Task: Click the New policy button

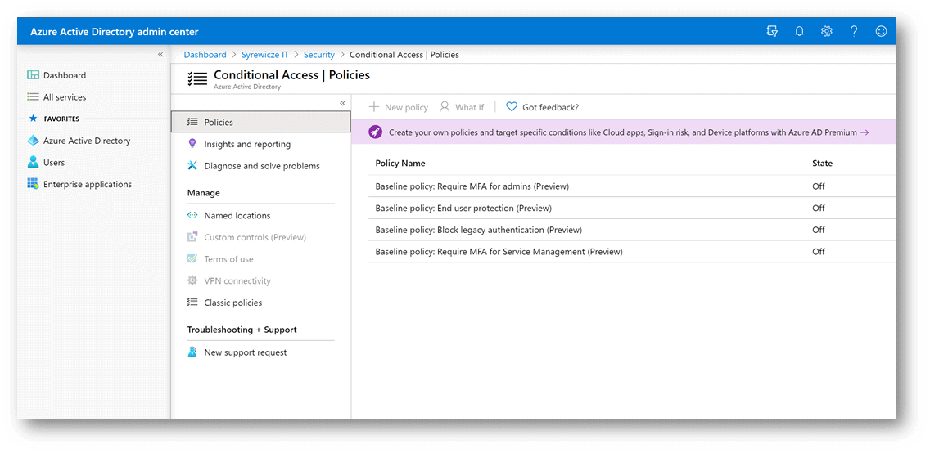Action: tap(398, 107)
